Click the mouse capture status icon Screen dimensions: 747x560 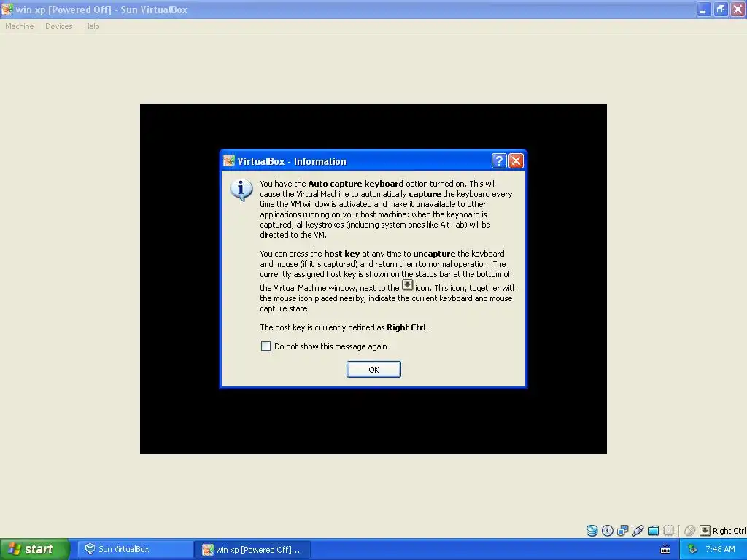pyautogui.click(x=689, y=531)
